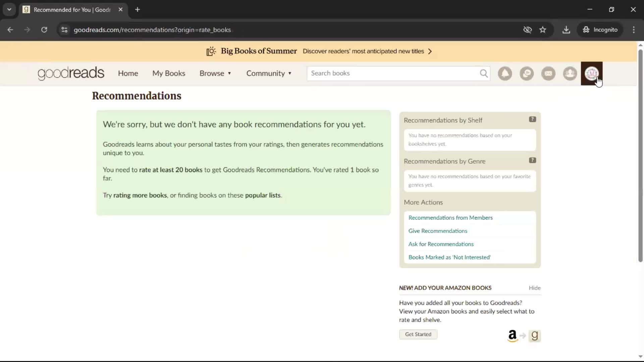Click the Amazon logo icon
The width and height of the screenshot is (644, 362).
pyautogui.click(x=513, y=336)
